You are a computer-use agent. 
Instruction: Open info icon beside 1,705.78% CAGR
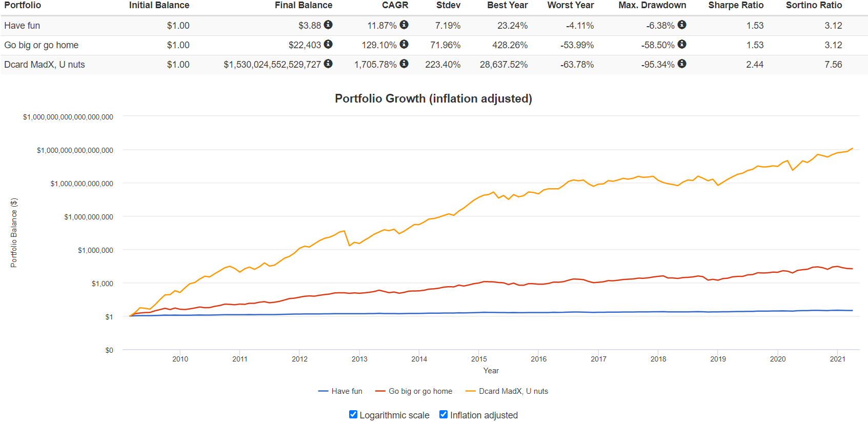404,64
